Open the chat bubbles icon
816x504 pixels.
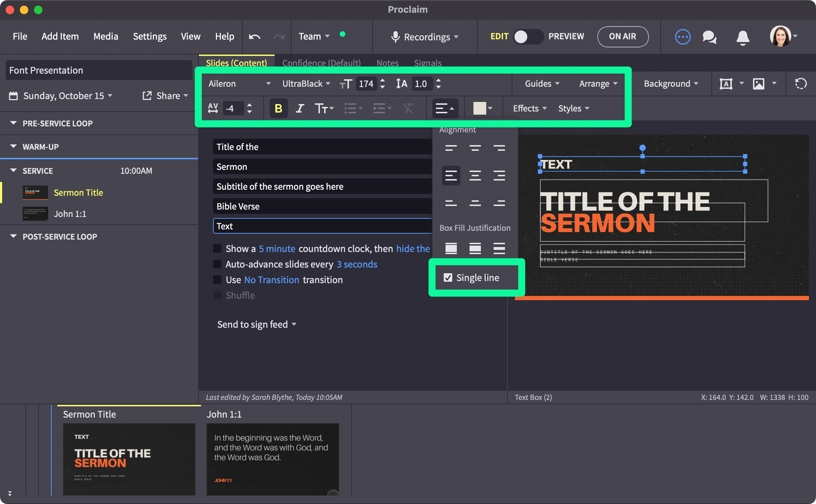(709, 37)
